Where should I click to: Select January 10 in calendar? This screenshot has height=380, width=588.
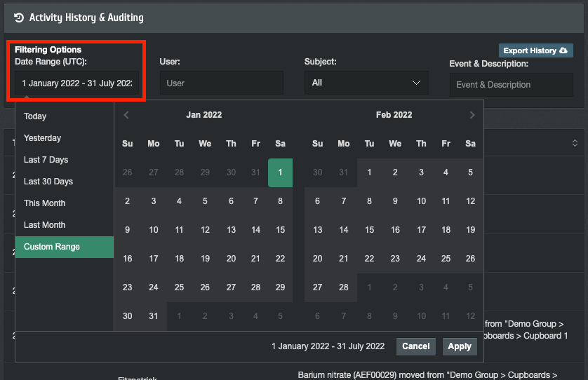(154, 230)
